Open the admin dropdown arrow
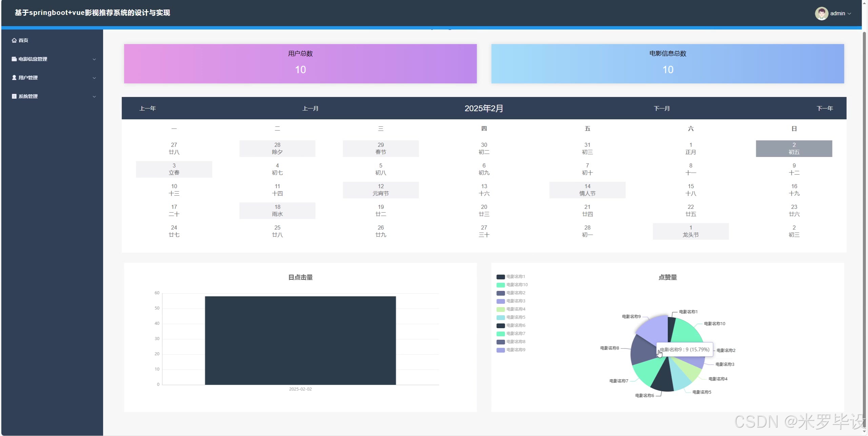 click(x=849, y=14)
